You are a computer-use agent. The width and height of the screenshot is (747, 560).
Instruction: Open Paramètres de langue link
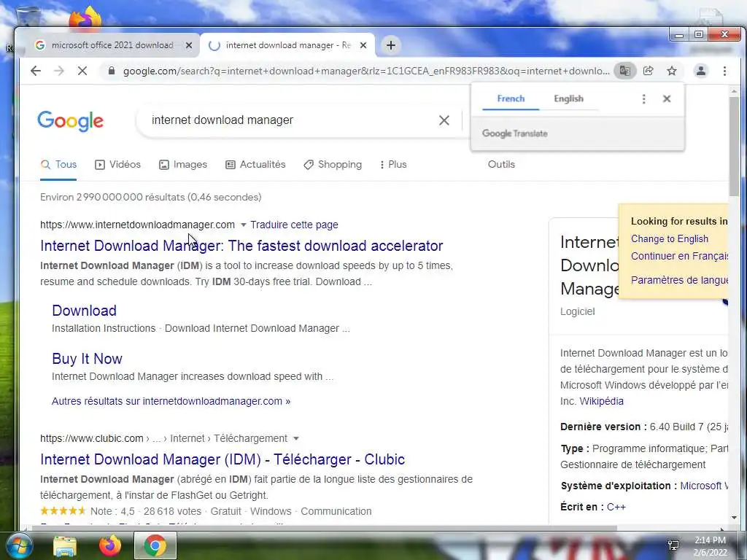click(x=679, y=280)
